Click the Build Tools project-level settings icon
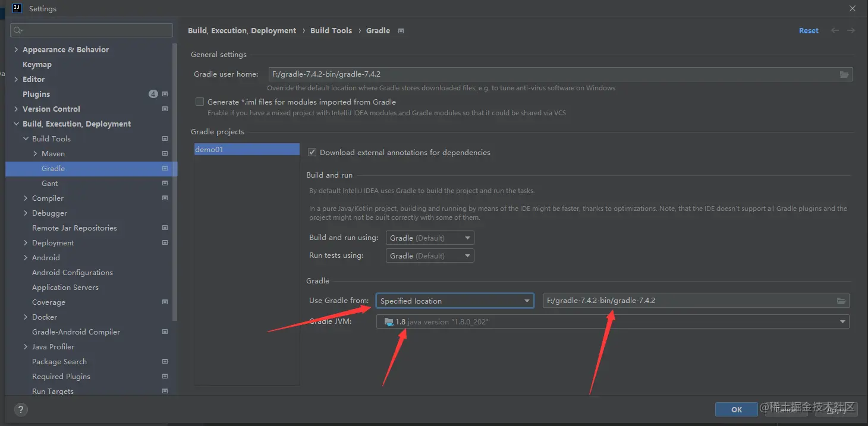 [x=165, y=138]
